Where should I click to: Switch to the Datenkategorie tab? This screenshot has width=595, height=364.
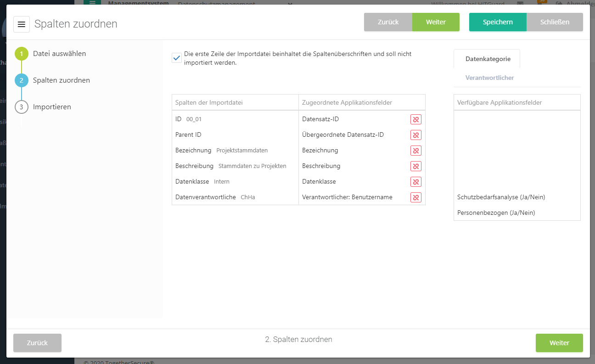(x=488, y=59)
